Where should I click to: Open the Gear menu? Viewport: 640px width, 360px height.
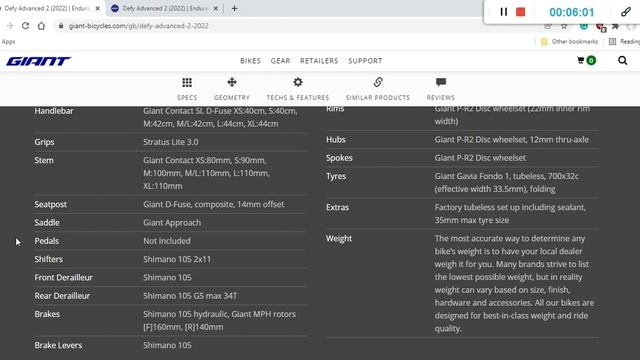(x=280, y=61)
